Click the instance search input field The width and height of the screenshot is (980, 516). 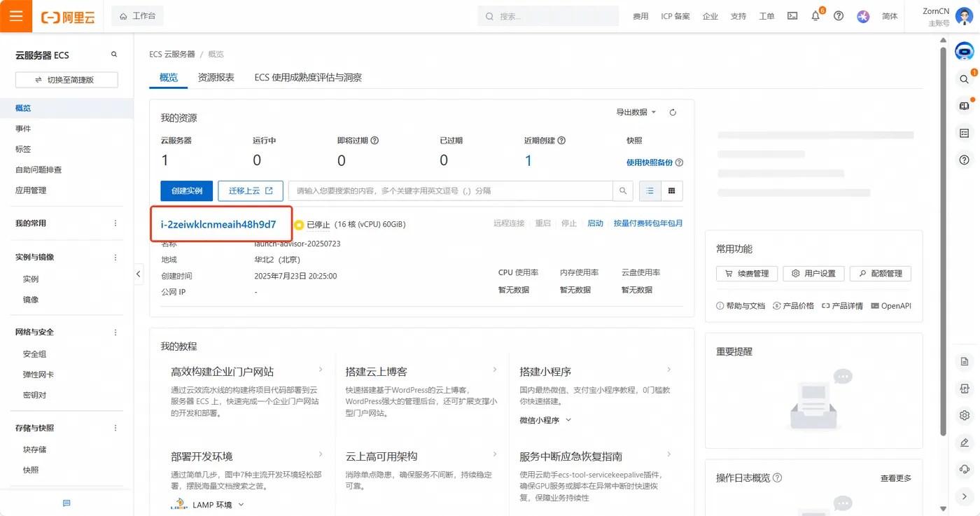[450, 190]
